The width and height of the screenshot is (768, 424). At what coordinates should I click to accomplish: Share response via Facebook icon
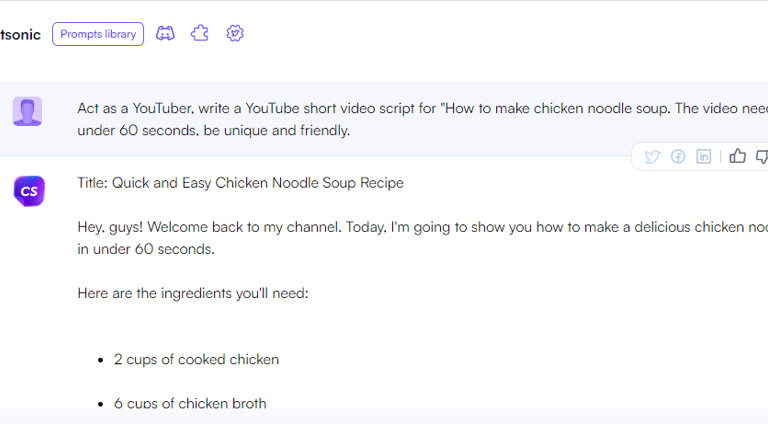[x=678, y=156]
